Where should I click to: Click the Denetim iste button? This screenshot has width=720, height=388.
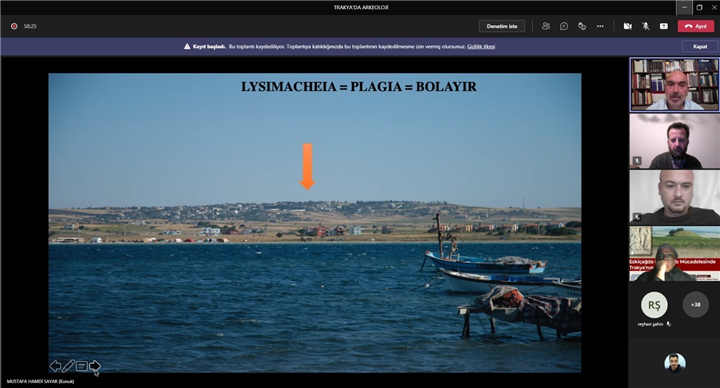pos(502,26)
